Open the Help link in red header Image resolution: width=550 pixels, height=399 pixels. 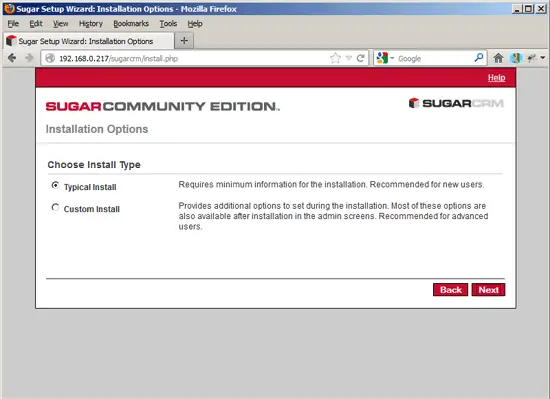coord(496,77)
